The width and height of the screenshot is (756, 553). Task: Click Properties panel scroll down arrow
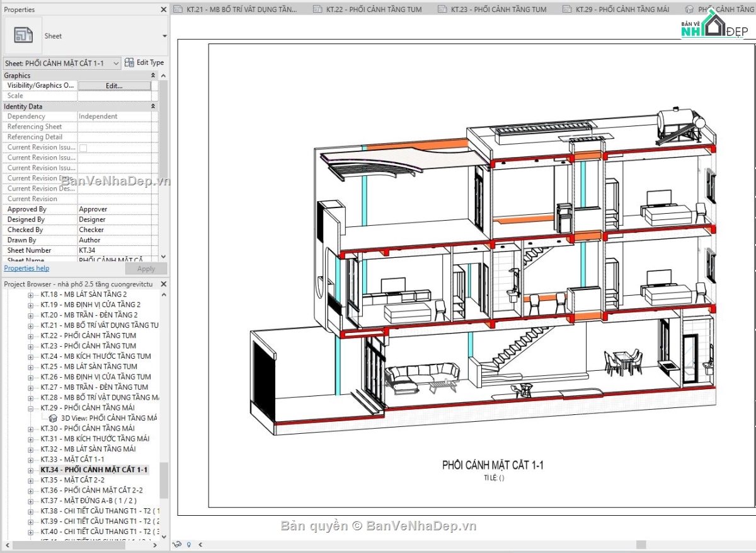point(164,257)
